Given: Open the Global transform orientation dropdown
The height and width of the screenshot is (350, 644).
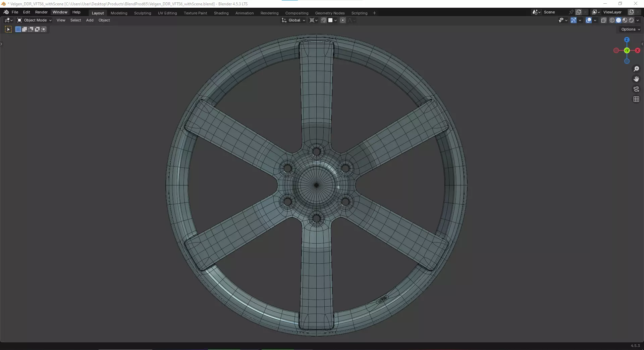Looking at the screenshot, I should click(294, 20).
